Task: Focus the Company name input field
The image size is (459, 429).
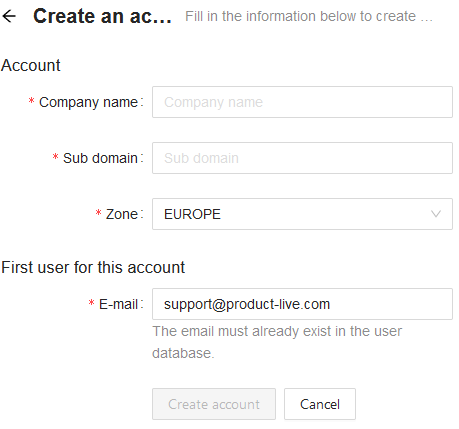Action: (302, 102)
